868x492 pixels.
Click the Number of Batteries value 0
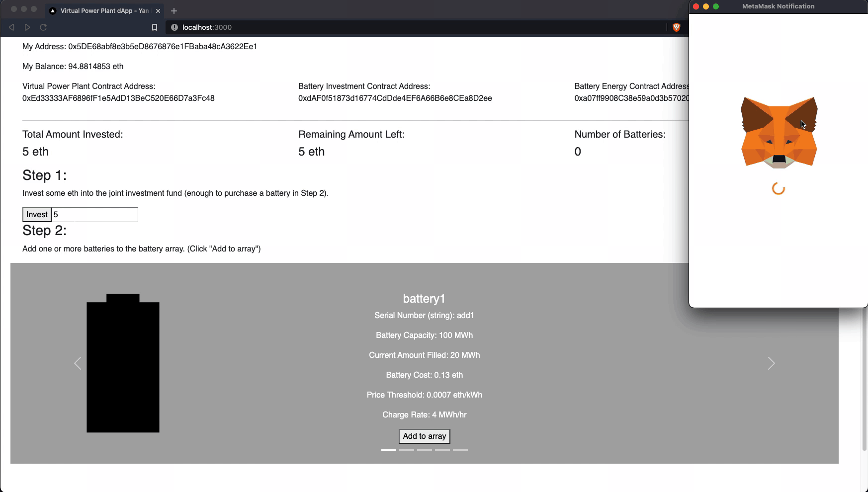pos(578,152)
